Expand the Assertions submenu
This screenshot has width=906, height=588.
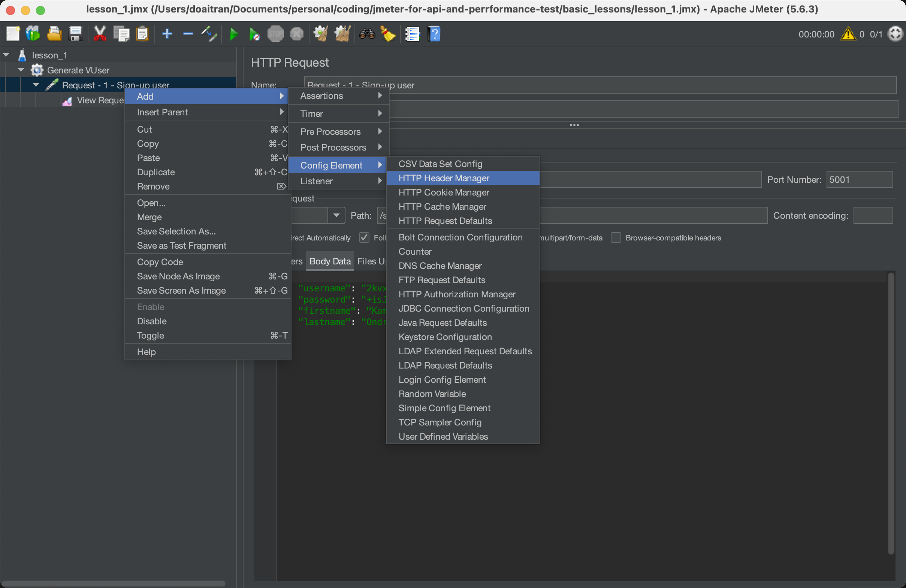point(339,96)
